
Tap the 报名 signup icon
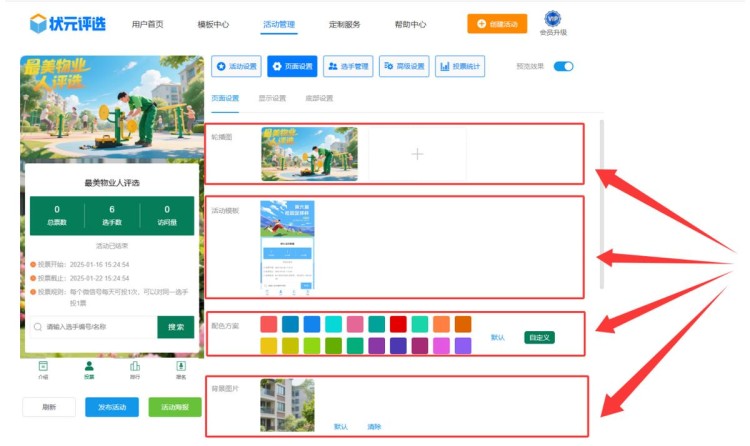click(x=181, y=369)
